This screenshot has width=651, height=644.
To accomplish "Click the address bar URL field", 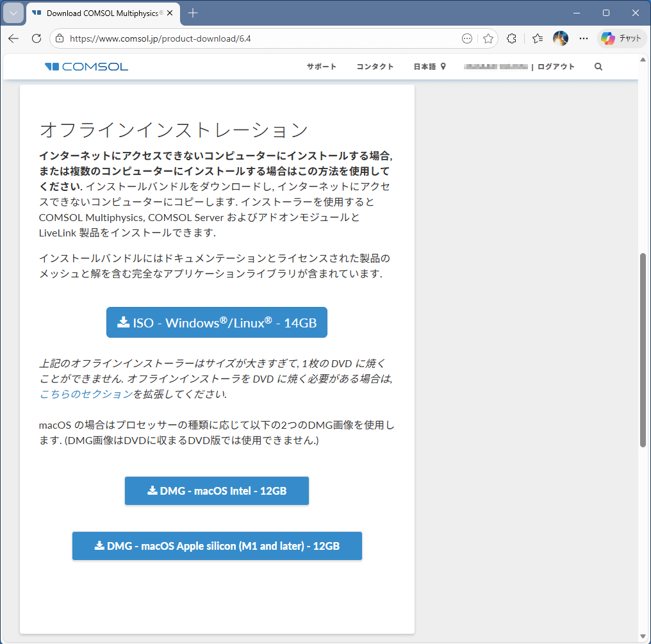I will [256, 38].
